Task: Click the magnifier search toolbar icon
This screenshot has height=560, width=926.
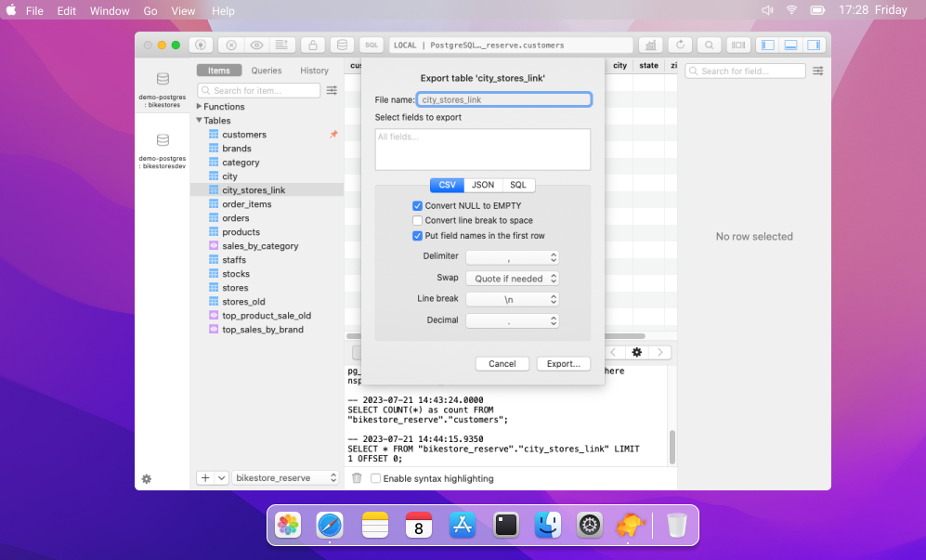Action: tap(709, 45)
